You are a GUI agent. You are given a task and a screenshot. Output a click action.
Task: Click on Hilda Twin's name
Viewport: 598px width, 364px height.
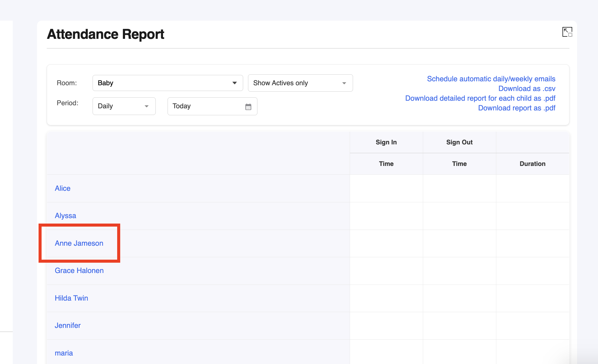71,298
